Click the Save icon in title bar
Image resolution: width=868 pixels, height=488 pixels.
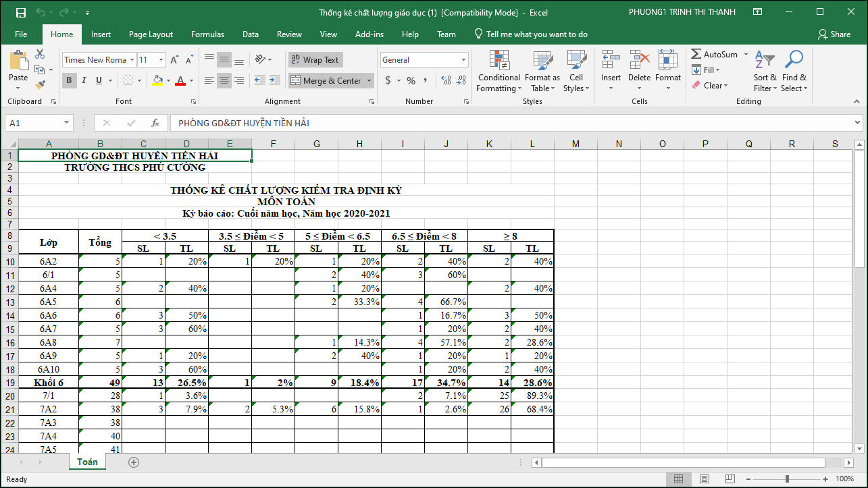click(x=20, y=12)
